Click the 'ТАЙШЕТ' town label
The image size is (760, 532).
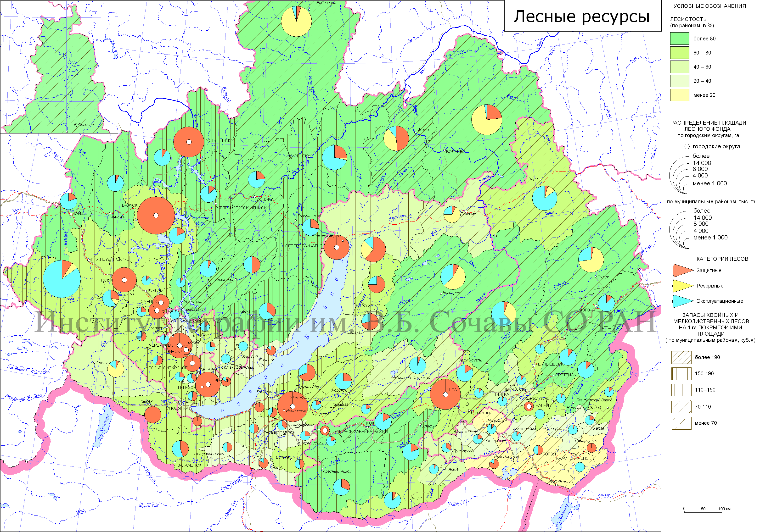(81, 213)
